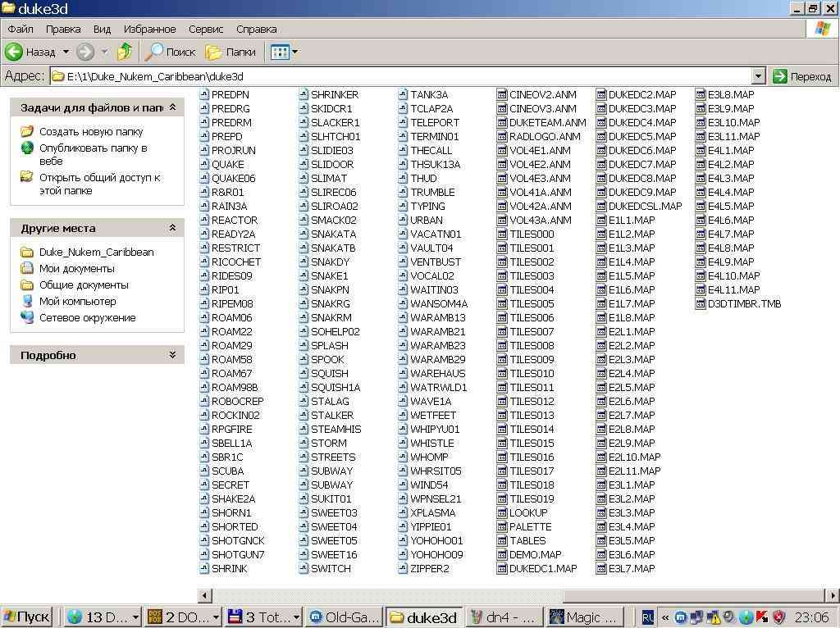
Task: Click the Go (Переход) button
Action: coord(802,76)
